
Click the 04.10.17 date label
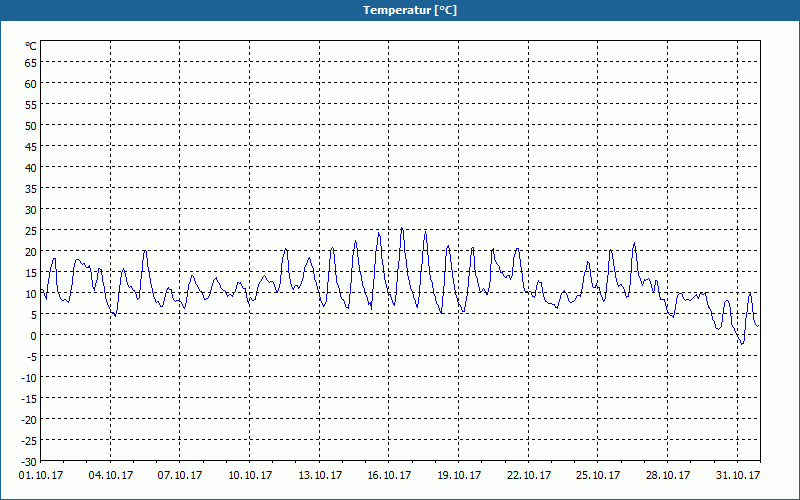[x=111, y=476]
